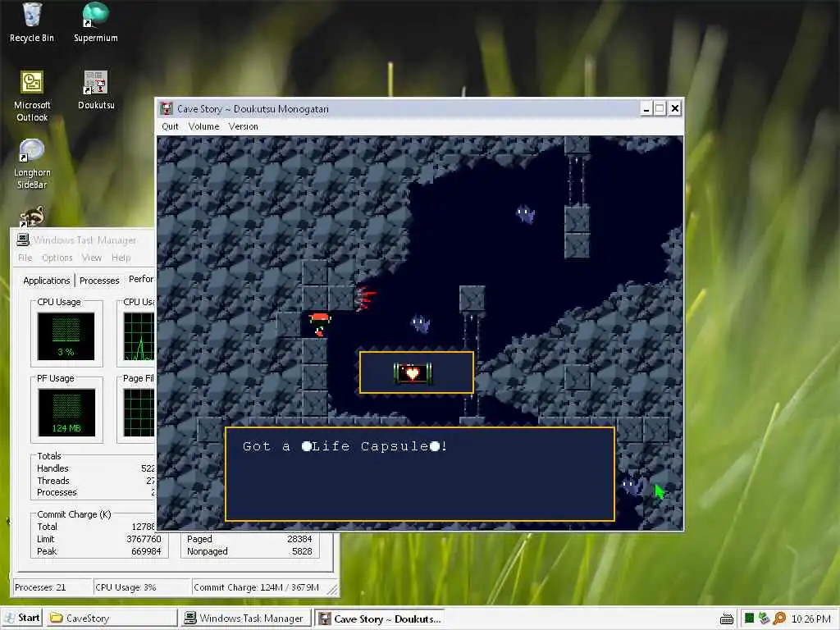Click the Windows Task Manager title bar icon

[23, 240]
